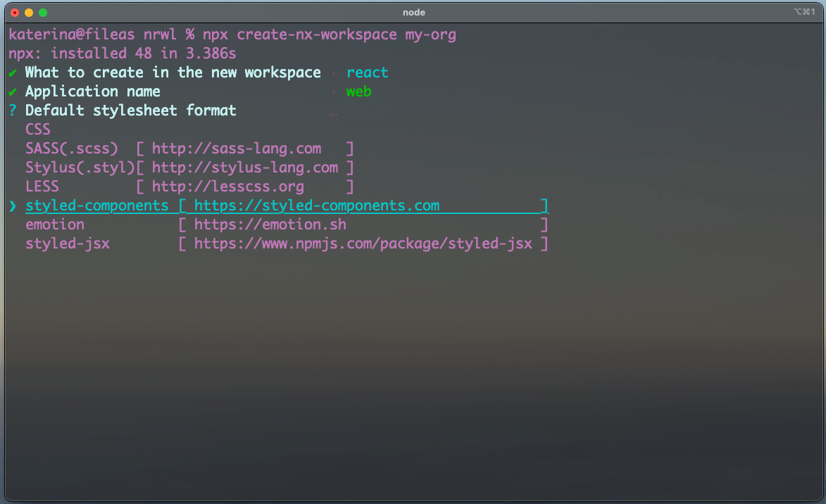
Task: Click the green zoom window button
Action: click(43, 13)
